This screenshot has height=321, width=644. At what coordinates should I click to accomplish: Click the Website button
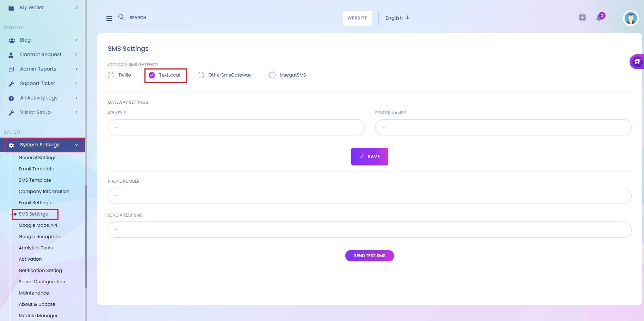point(357,18)
